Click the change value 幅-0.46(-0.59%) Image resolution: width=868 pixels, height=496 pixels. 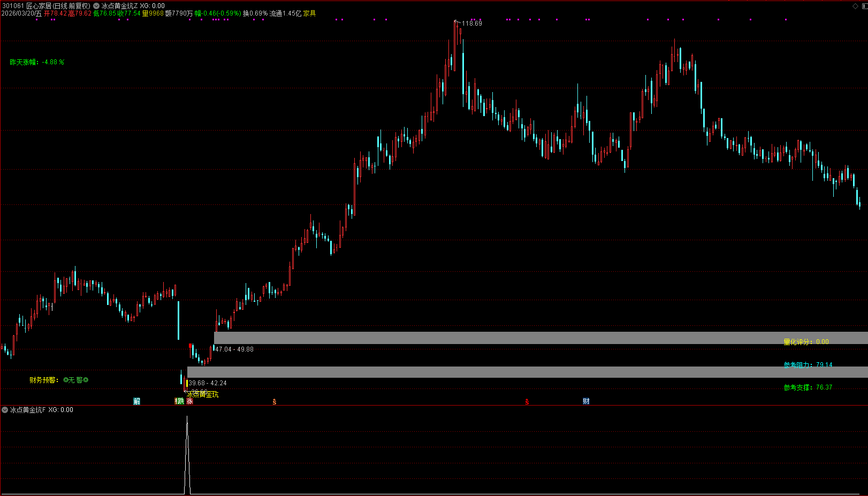pos(218,13)
